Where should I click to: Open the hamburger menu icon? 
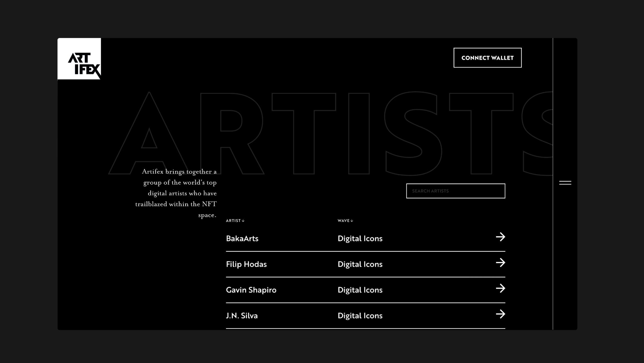(565, 183)
